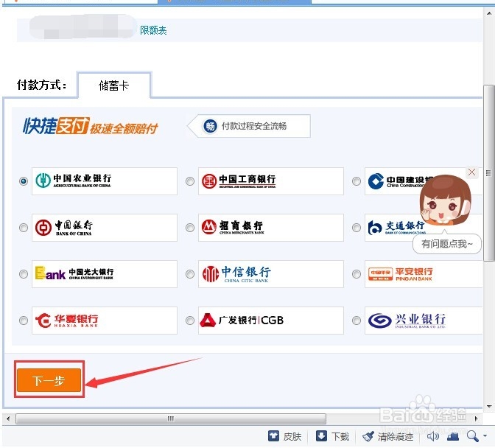Click the 兴业银行 logo card
Screen dimensions: 495x448
click(424, 321)
